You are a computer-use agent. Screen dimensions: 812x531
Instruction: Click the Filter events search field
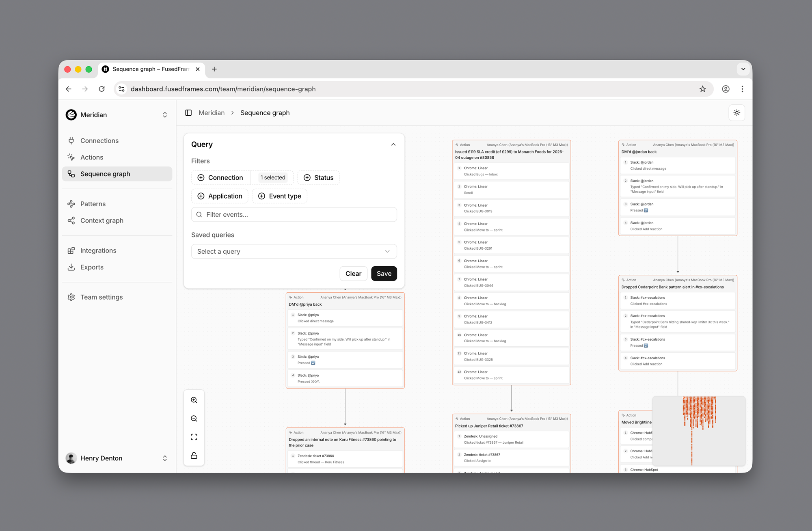pyautogui.click(x=294, y=214)
